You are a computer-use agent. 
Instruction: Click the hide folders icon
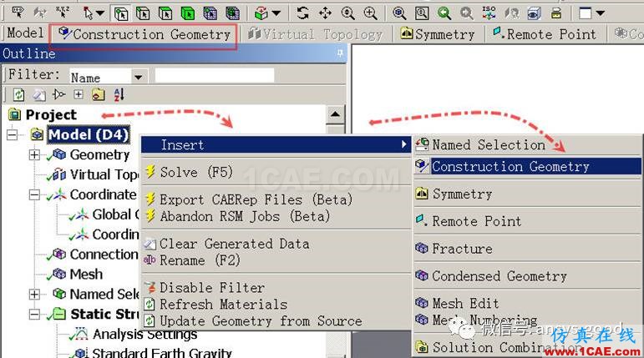99,95
